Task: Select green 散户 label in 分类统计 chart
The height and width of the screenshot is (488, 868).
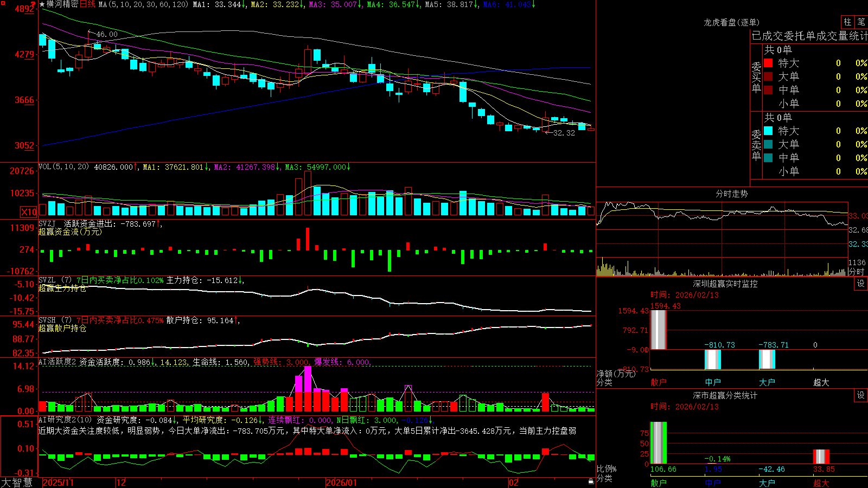Action: tap(659, 483)
